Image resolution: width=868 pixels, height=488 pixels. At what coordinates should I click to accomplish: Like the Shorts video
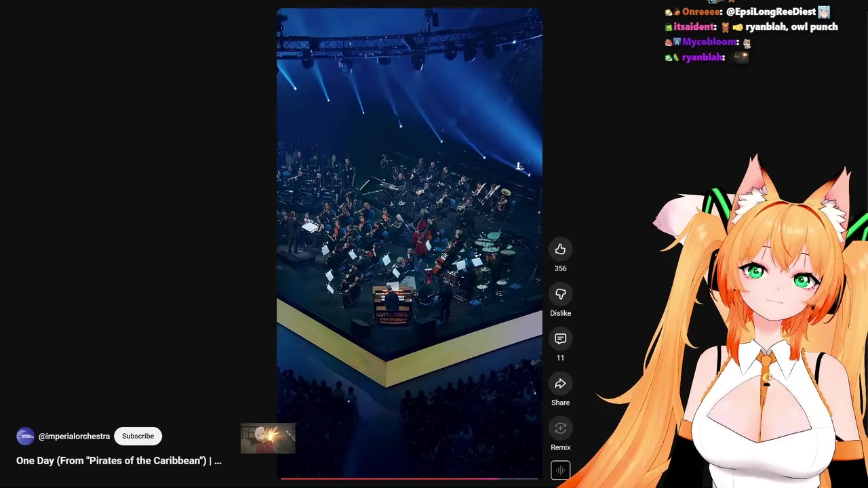click(x=560, y=249)
